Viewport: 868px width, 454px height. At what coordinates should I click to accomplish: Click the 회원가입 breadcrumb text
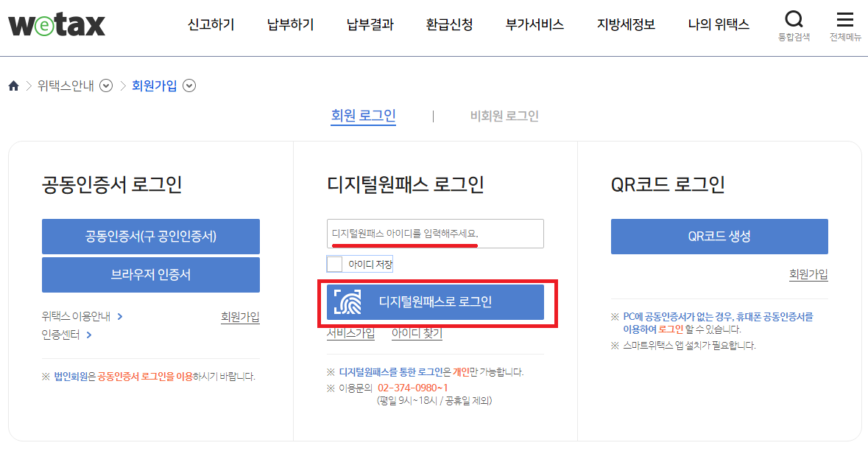(x=155, y=85)
